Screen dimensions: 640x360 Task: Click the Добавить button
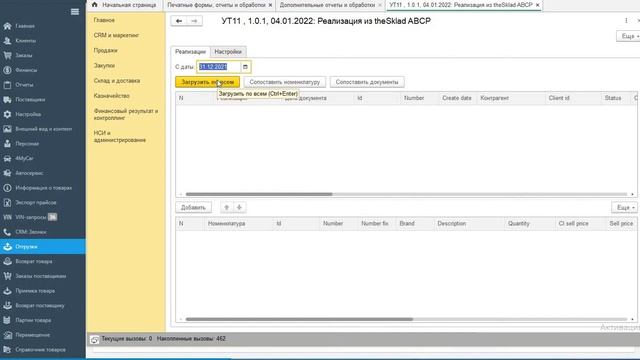[x=193, y=207]
